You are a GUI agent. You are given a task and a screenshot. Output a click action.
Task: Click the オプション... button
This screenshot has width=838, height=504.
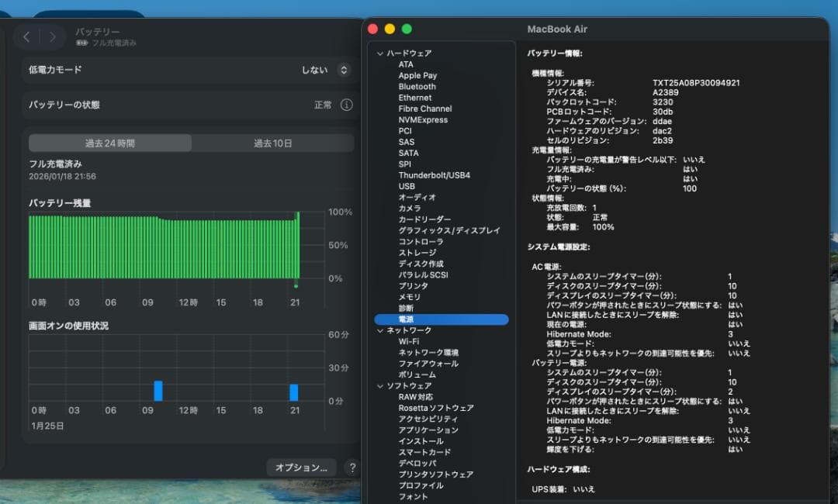point(301,467)
